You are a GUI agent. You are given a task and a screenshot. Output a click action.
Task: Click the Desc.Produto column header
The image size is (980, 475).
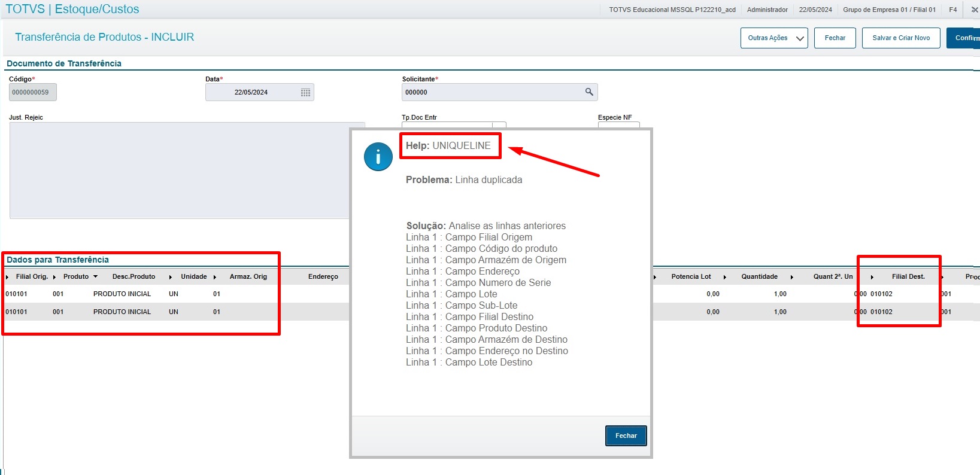point(134,276)
